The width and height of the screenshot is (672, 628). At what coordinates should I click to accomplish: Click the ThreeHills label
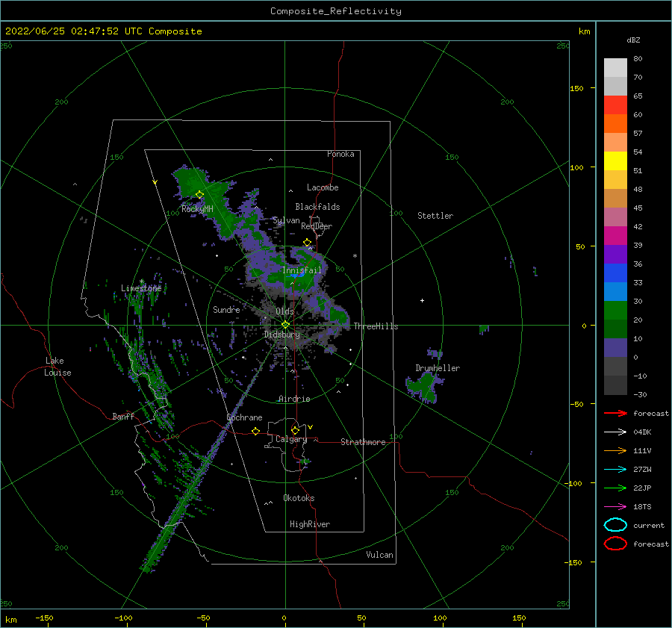click(376, 326)
